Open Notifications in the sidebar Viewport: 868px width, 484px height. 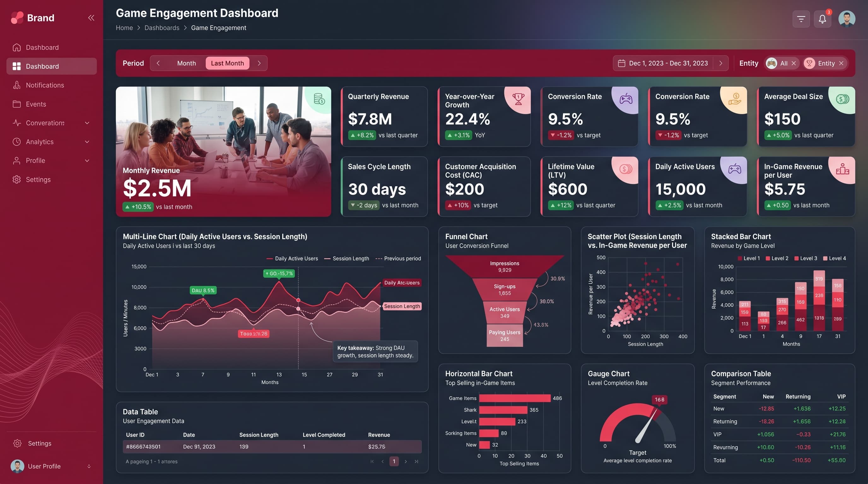(51, 85)
